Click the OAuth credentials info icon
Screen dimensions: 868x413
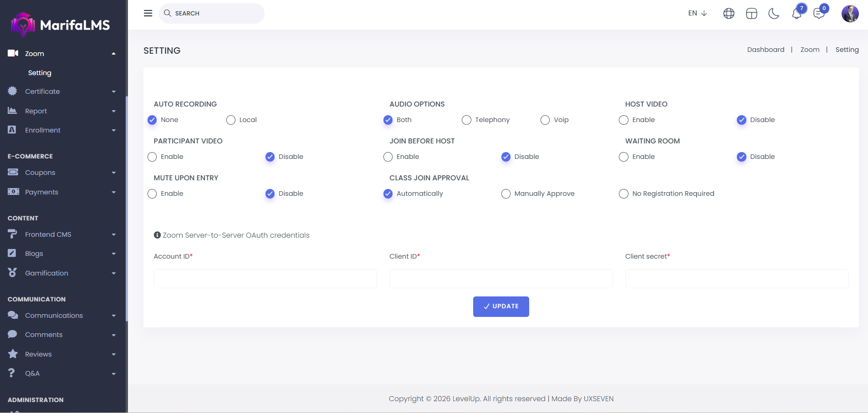pos(157,235)
